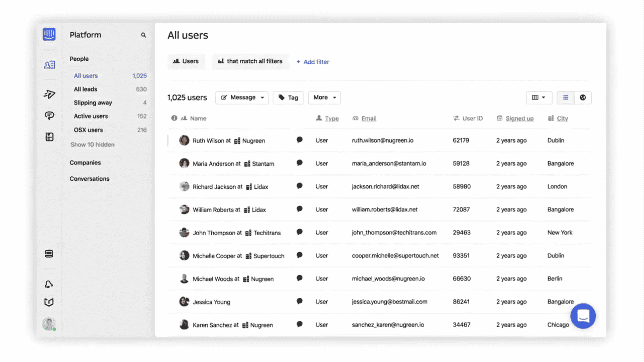The width and height of the screenshot is (644, 362).
Task: Click Maria Anderson's avatar
Action: [x=184, y=163]
